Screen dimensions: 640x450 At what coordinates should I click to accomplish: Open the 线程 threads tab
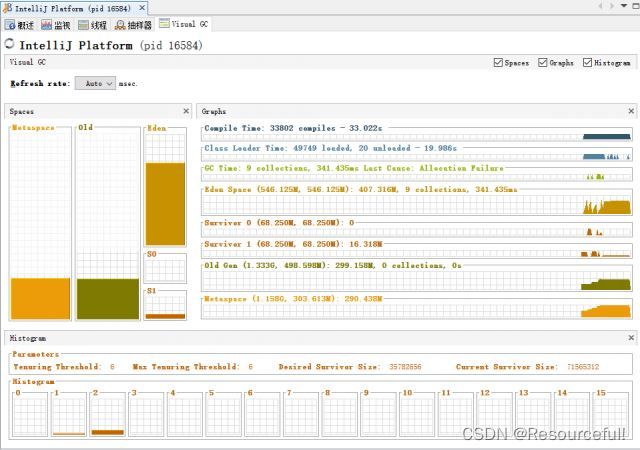point(92,25)
